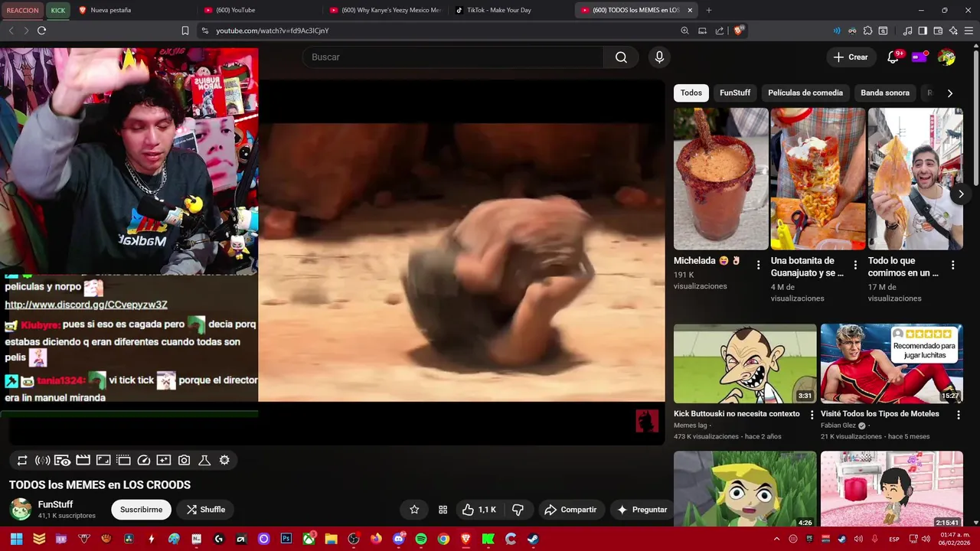Toggle cinema mode clapperboard icon
This screenshot has height=551, width=980.
(83, 460)
